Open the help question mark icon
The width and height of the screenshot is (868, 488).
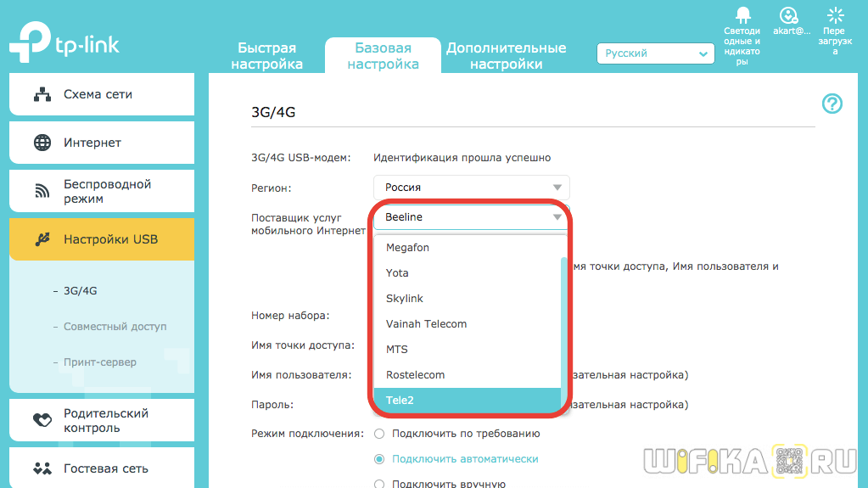pos(832,104)
